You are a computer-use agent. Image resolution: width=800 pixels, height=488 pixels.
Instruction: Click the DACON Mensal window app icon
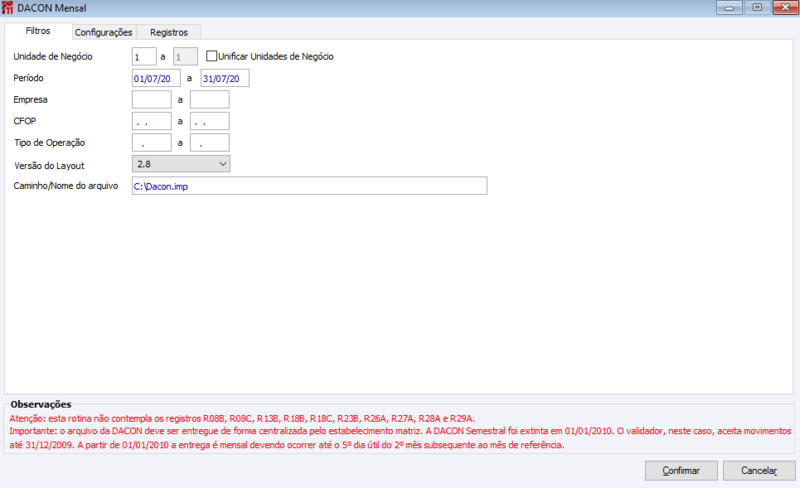point(7,8)
